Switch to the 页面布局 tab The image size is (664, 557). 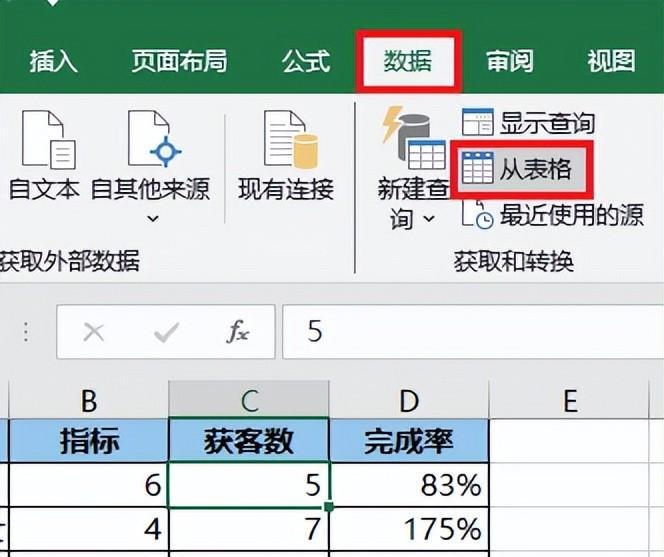pyautogui.click(x=179, y=61)
